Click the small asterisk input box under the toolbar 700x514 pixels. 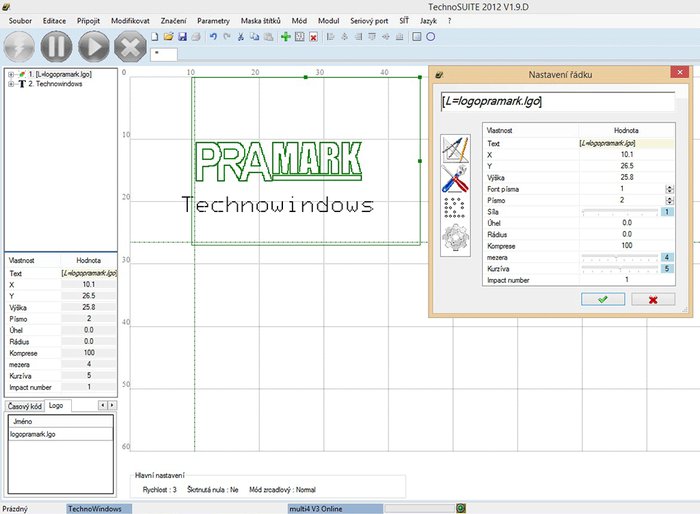click(164, 54)
